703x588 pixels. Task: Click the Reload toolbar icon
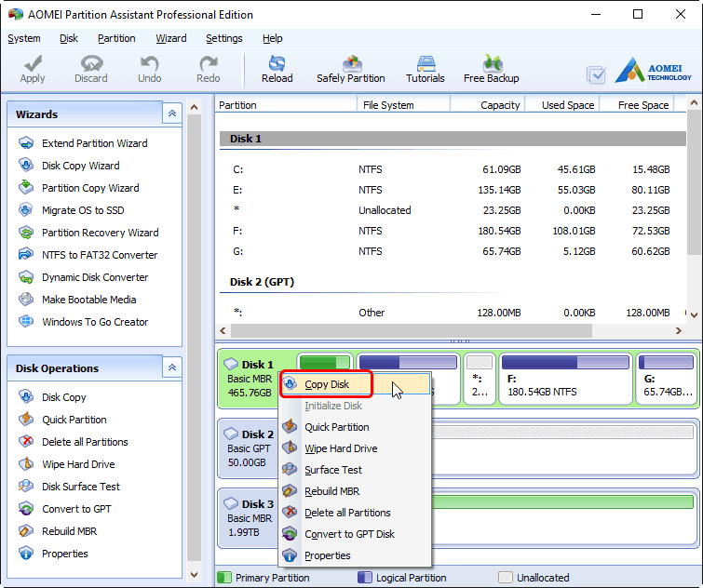click(277, 63)
